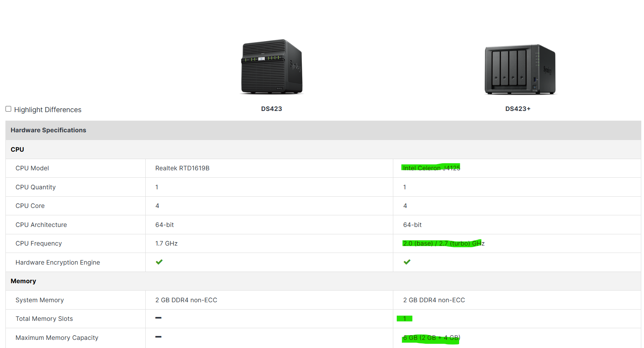Select the 6 GB (2 GB + 4 GB) value
Image resolution: width=644 pixels, height=348 pixels.
pyautogui.click(x=432, y=338)
